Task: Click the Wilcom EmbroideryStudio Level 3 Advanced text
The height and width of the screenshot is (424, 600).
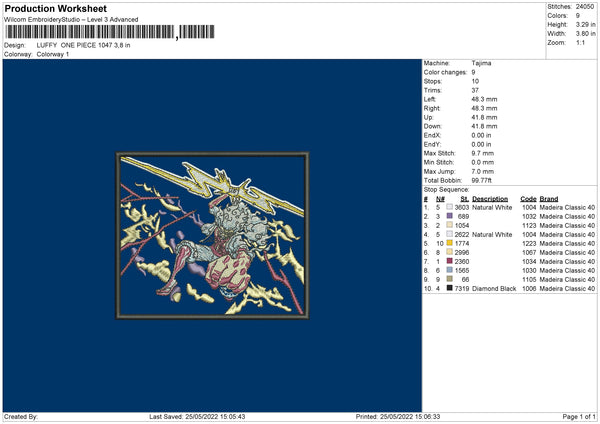Action: pyautogui.click(x=71, y=20)
